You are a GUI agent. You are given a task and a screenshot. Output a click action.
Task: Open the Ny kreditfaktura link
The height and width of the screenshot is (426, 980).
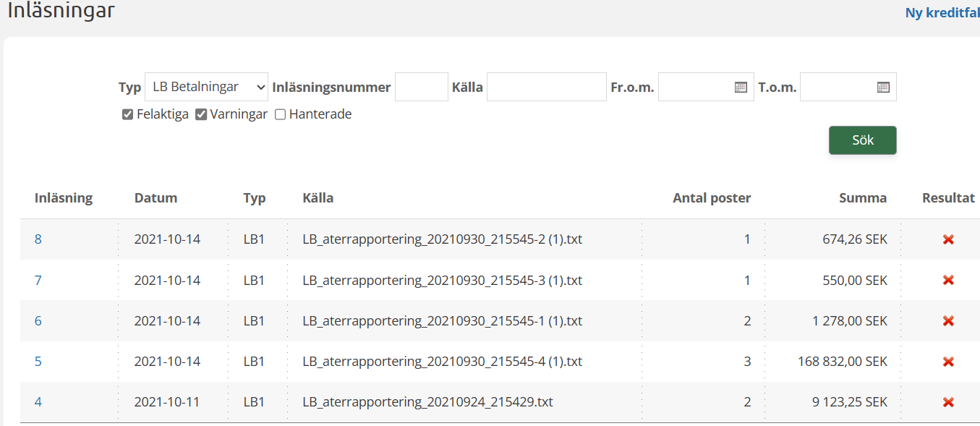click(x=942, y=13)
